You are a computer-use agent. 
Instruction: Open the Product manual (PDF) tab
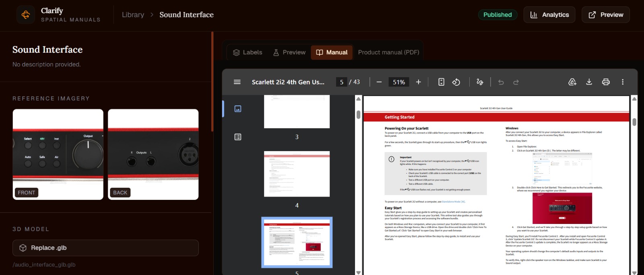click(x=388, y=53)
